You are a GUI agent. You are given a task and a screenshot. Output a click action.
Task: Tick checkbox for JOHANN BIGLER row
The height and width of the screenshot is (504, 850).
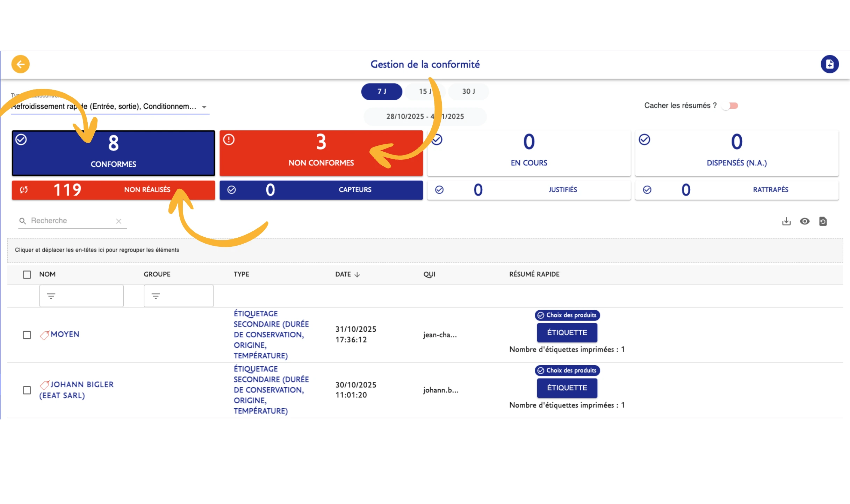point(27,390)
